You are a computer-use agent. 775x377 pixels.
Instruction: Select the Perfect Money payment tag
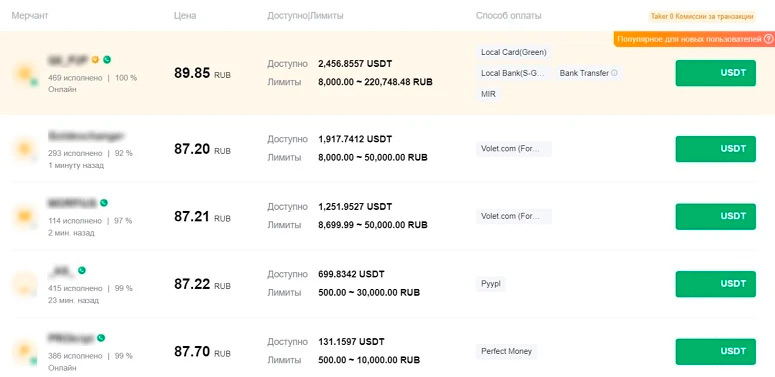[507, 351]
